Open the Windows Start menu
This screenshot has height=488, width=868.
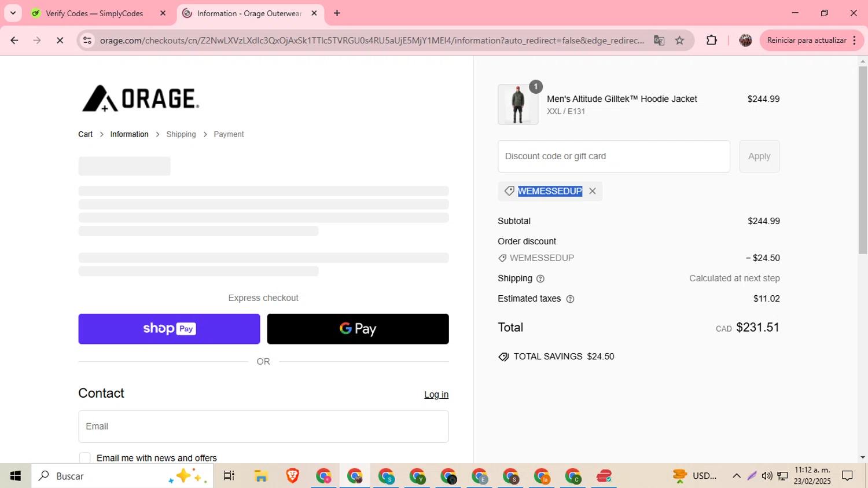[x=16, y=476]
